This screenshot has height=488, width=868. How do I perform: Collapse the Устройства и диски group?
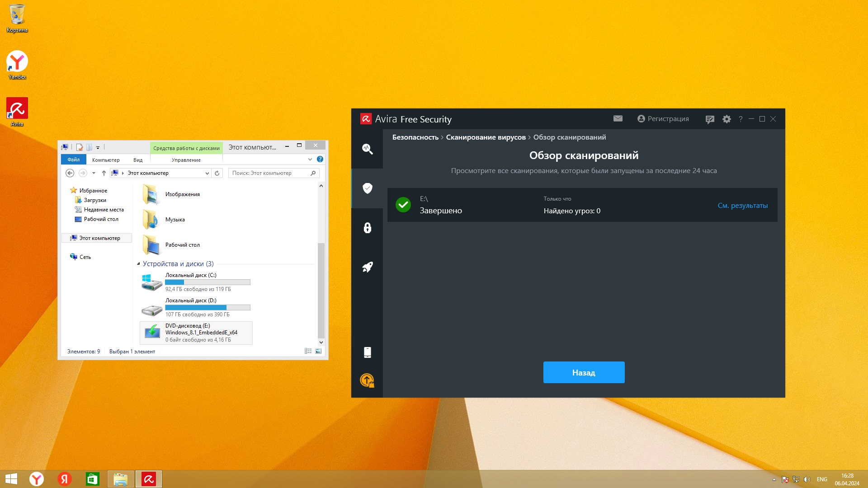pos(138,264)
